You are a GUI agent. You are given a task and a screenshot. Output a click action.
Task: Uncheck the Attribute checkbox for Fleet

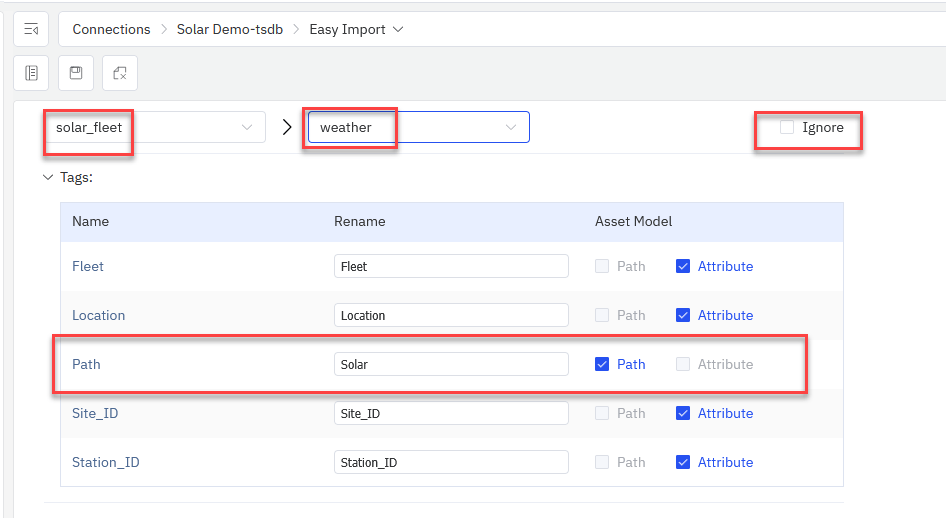(683, 266)
